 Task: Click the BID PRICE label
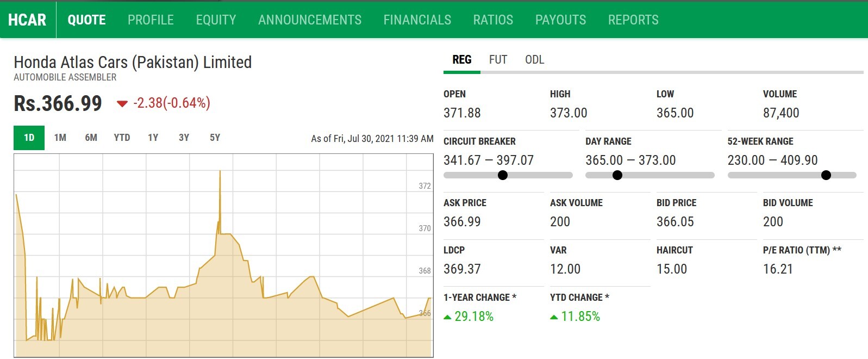676,203
